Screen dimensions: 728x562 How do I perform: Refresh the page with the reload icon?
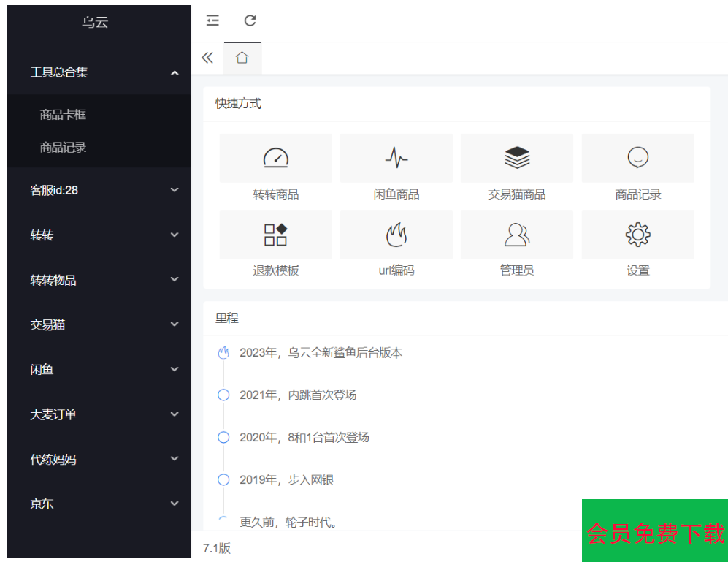coord(249,21)
